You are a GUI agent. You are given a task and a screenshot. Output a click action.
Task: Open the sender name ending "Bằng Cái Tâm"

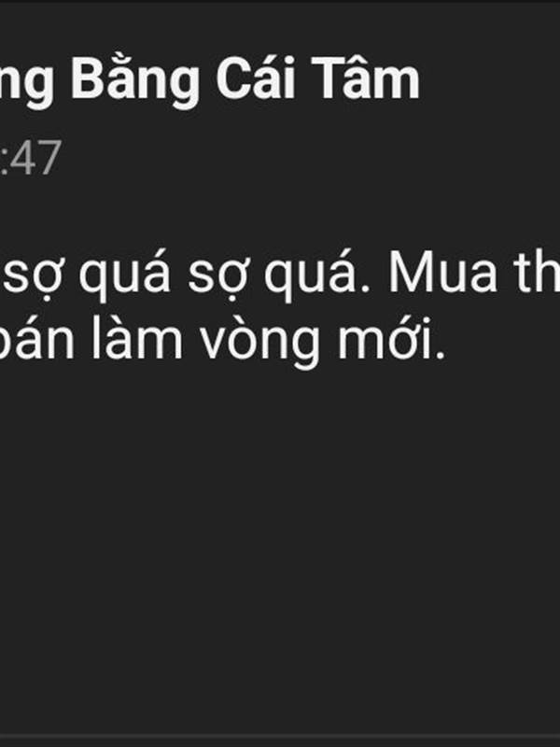coord(209,79)
